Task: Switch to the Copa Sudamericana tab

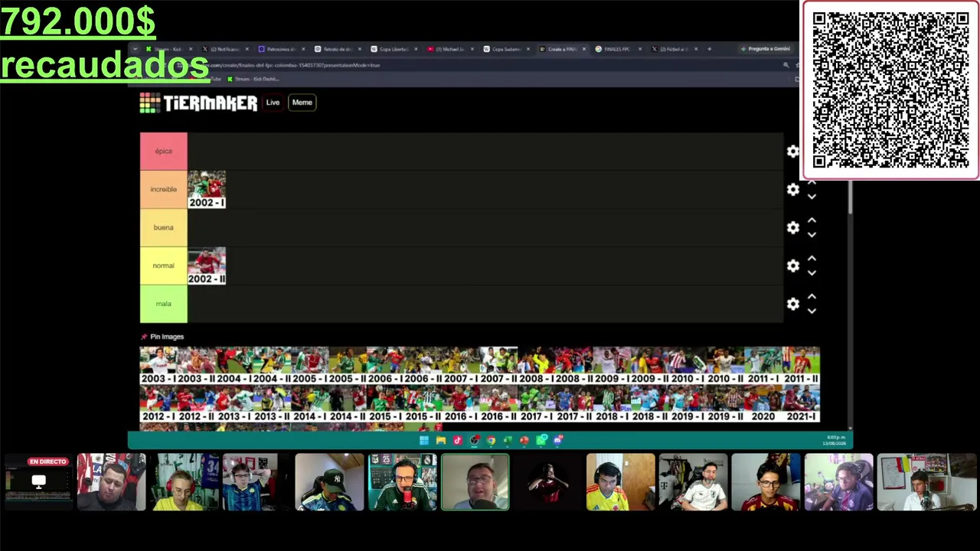Action: (x=506, y=49)
